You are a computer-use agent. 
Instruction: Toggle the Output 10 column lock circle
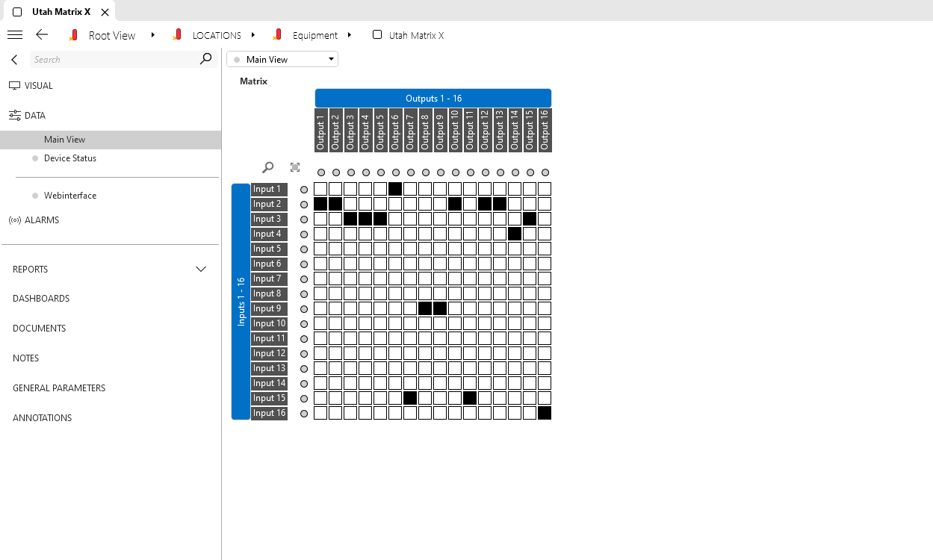(456, 172)
